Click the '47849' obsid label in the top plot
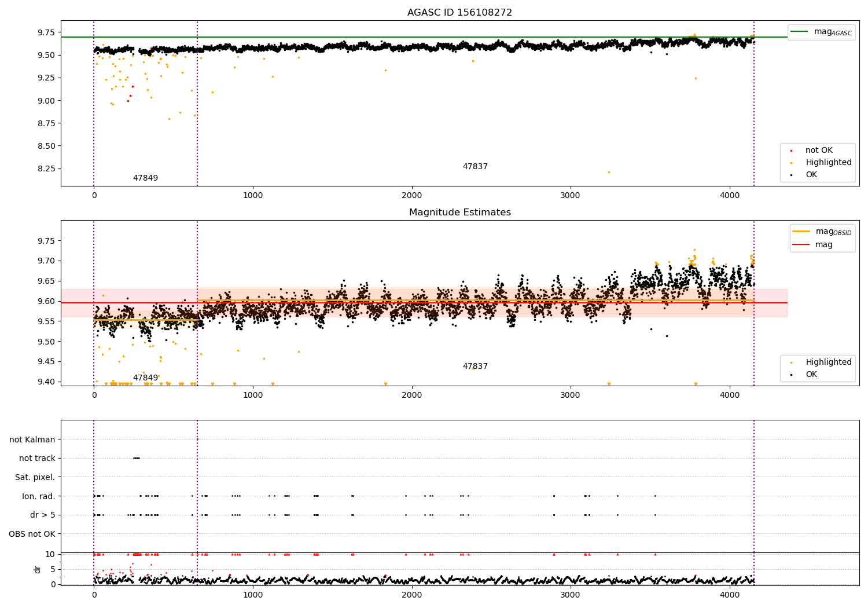This screenshot has width=868, height=608. pyautogui.click(x=145, y=178)
